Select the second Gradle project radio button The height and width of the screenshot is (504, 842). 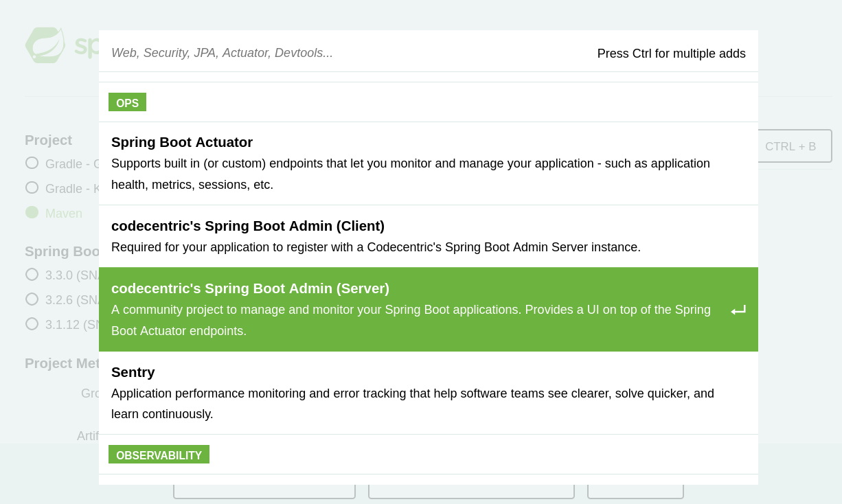click(32, 187)
